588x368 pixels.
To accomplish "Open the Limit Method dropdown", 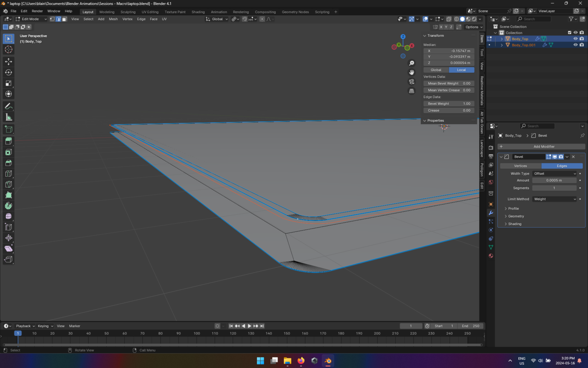I will coord(554,199).
